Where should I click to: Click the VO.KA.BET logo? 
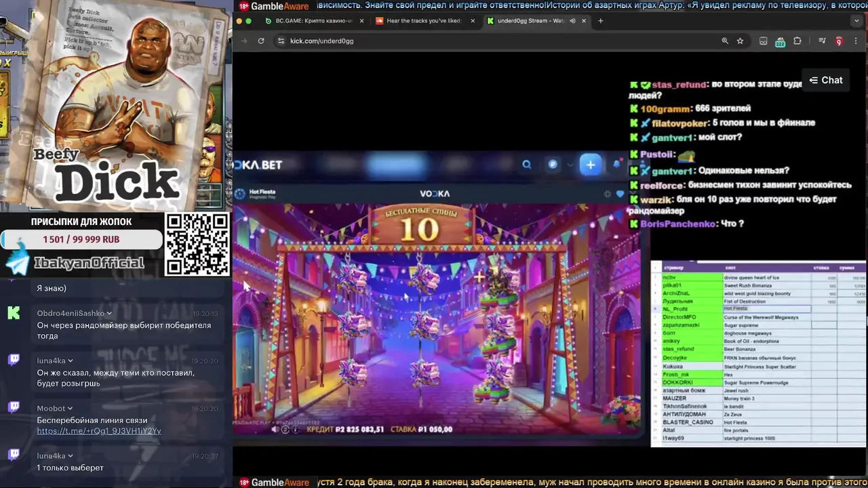(x=258, y=165)
